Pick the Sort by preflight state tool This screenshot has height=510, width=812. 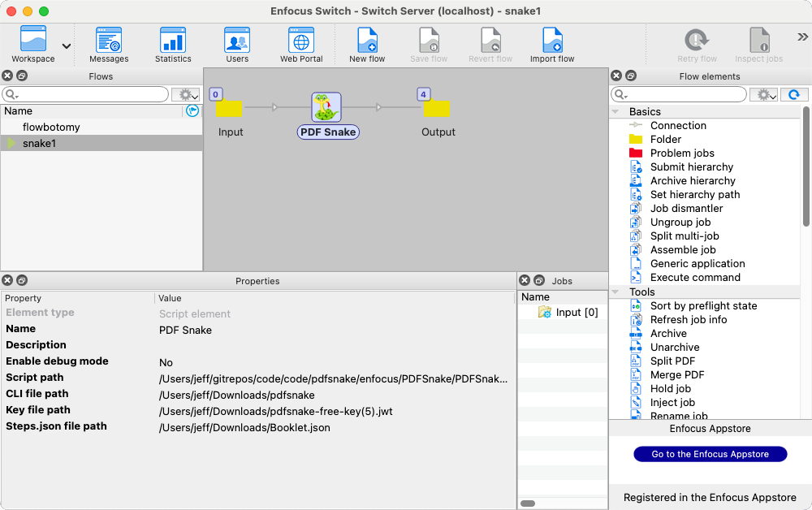tap(703, 305)
